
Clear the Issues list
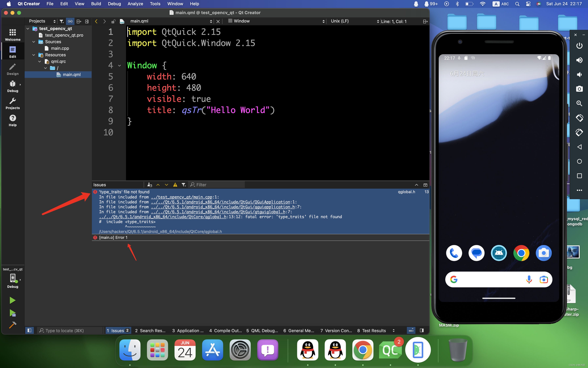click(x=150, y=185)
